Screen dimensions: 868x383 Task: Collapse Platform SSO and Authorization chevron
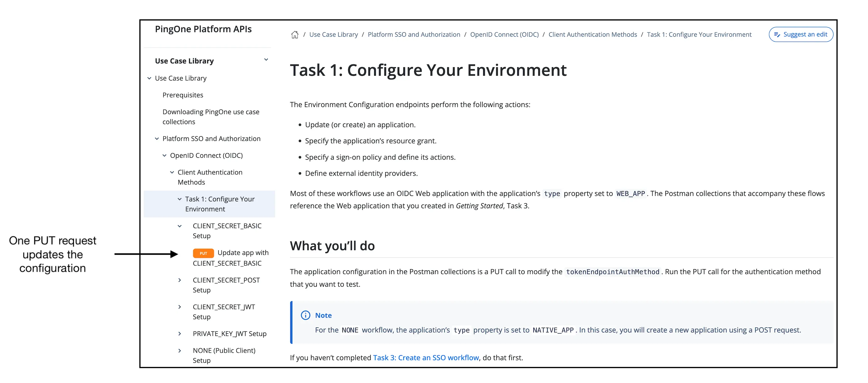pyautogui.click(x=157, y=138)
